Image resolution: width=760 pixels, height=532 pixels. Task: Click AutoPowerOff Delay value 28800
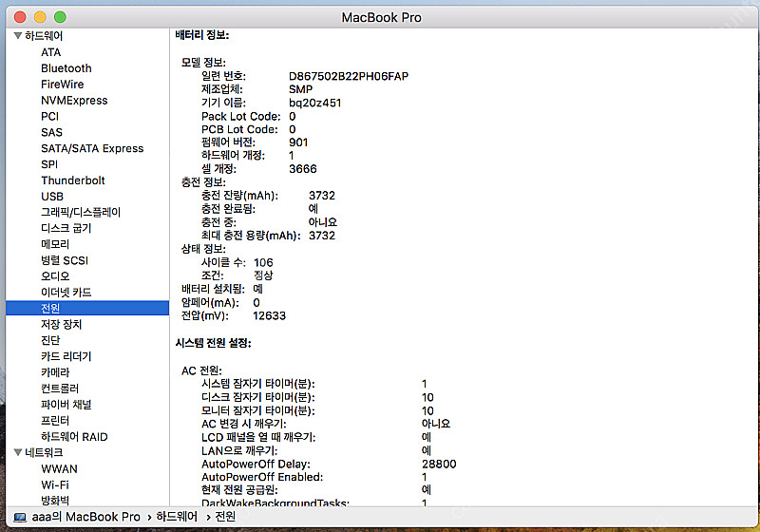tap(439, 465)
